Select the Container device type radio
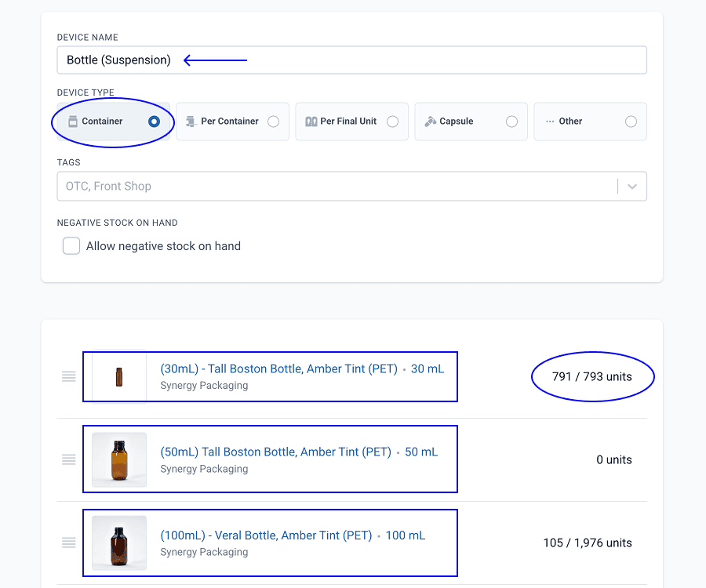706x588 pixels. point(154,122)
